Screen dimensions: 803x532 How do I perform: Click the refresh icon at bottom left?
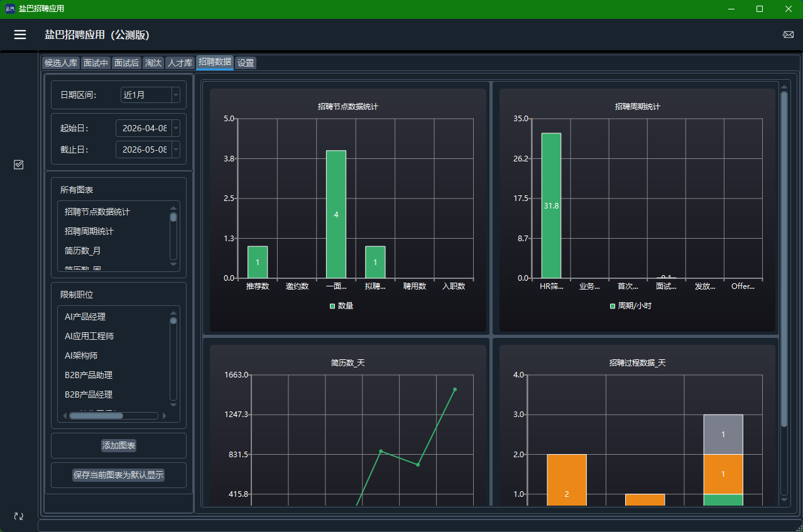tap(19, 516)
